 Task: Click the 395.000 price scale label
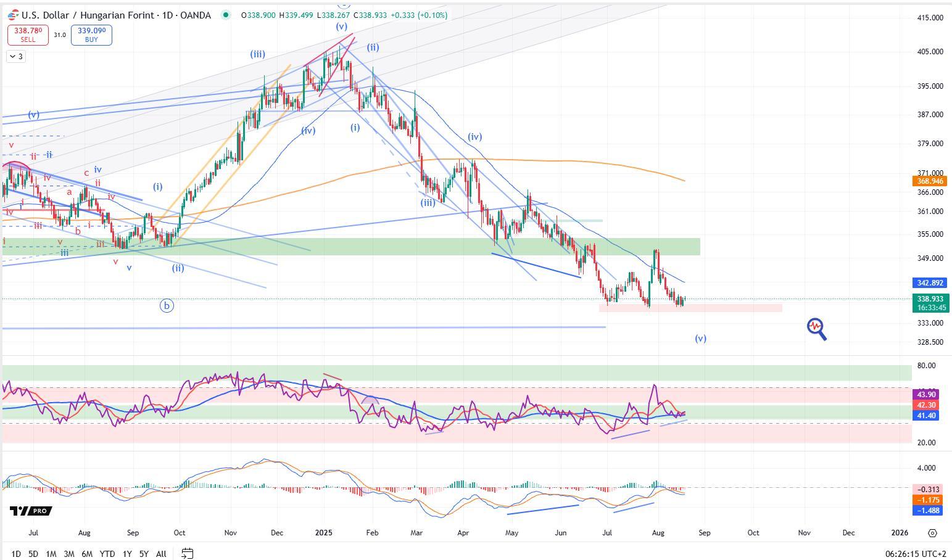[x=930, y=86]
